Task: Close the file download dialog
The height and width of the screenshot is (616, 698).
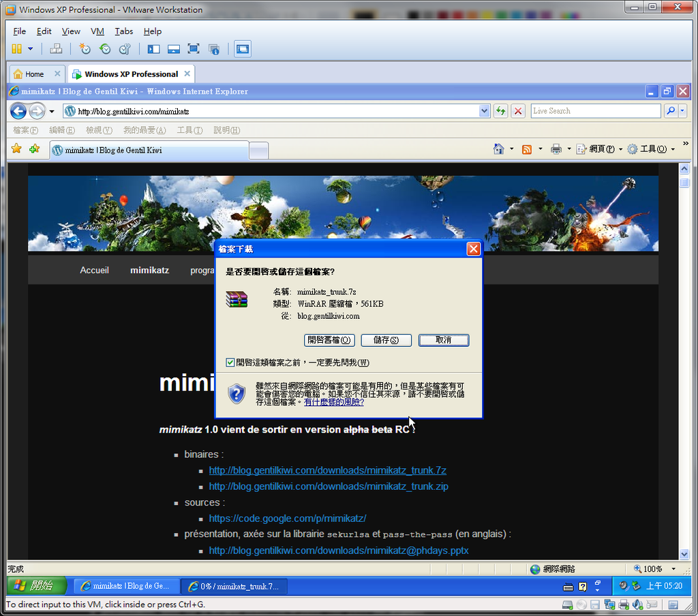Action: (x=473, y=249)
